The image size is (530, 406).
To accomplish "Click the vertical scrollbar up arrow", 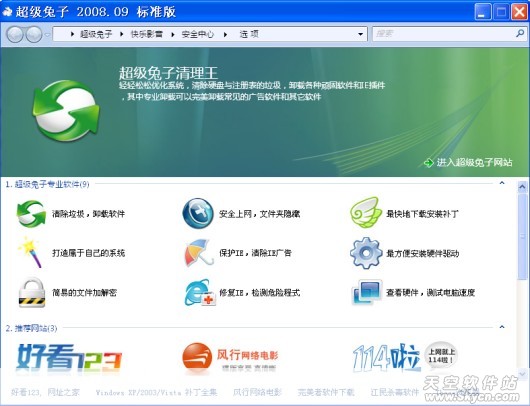I will click(523, 187).
